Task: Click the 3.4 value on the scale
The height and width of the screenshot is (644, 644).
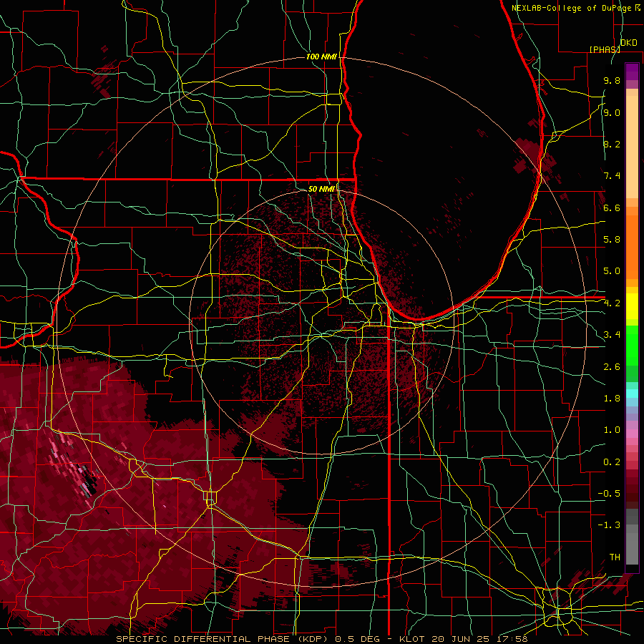Action: [612, 335]
